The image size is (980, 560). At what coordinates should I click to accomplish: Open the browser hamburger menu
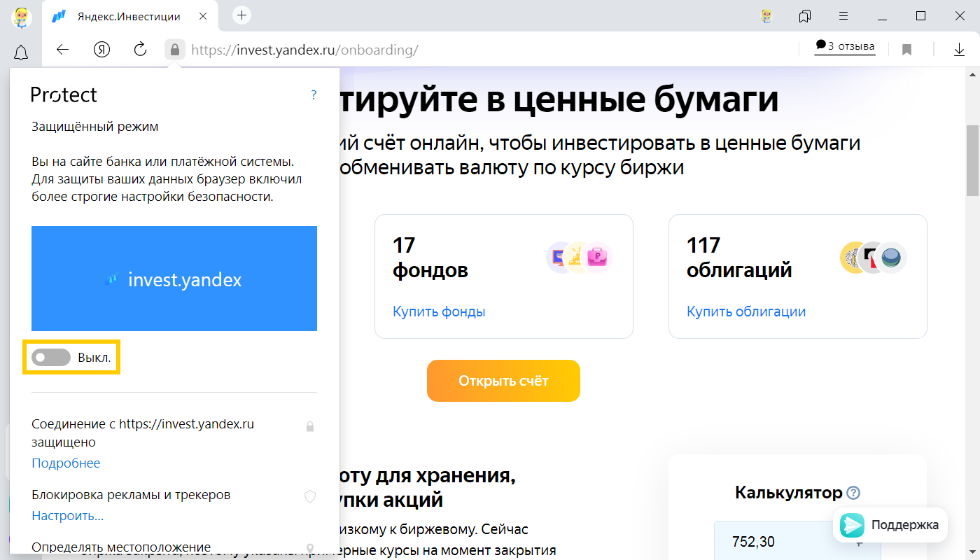coord(843,15)
